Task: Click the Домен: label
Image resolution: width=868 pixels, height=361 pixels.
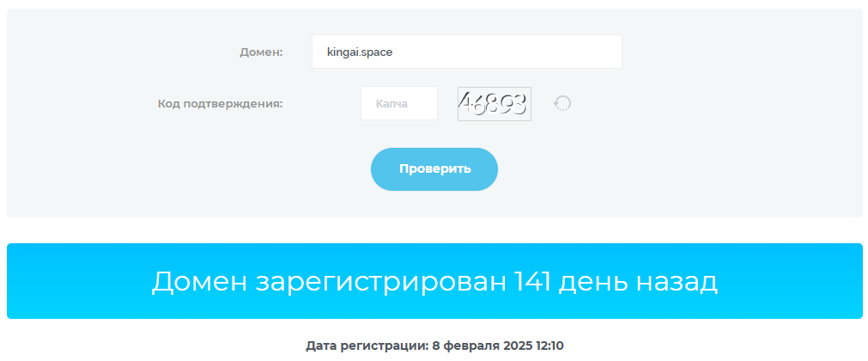Action: (261, 52)
